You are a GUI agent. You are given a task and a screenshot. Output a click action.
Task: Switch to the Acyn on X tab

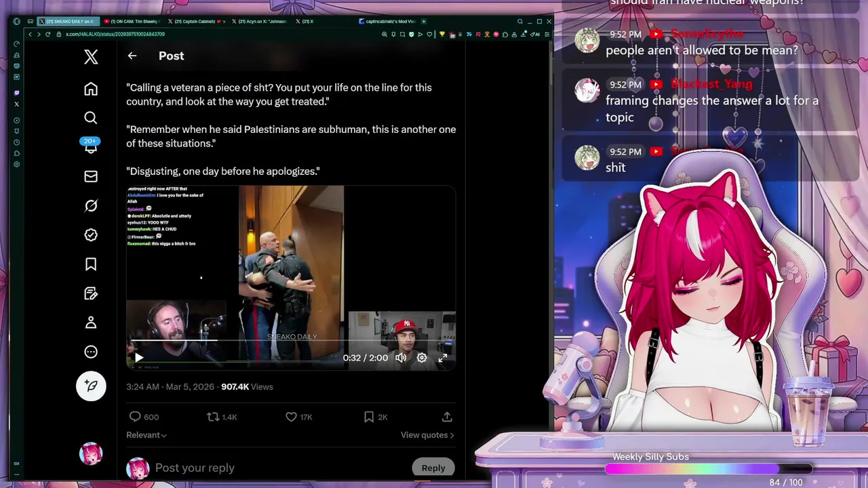[261, 21]
